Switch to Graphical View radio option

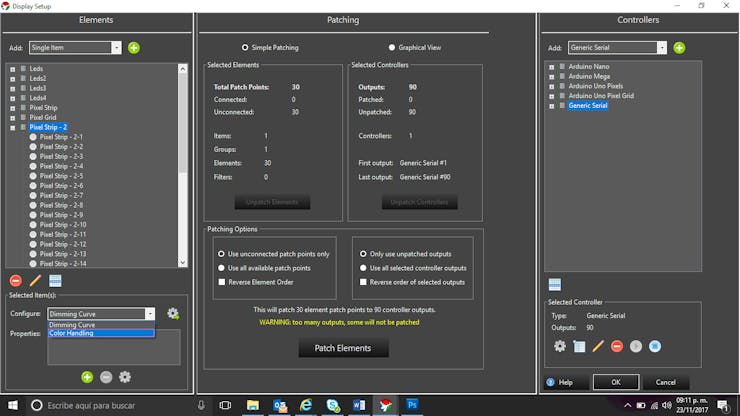tap(391, 48)
